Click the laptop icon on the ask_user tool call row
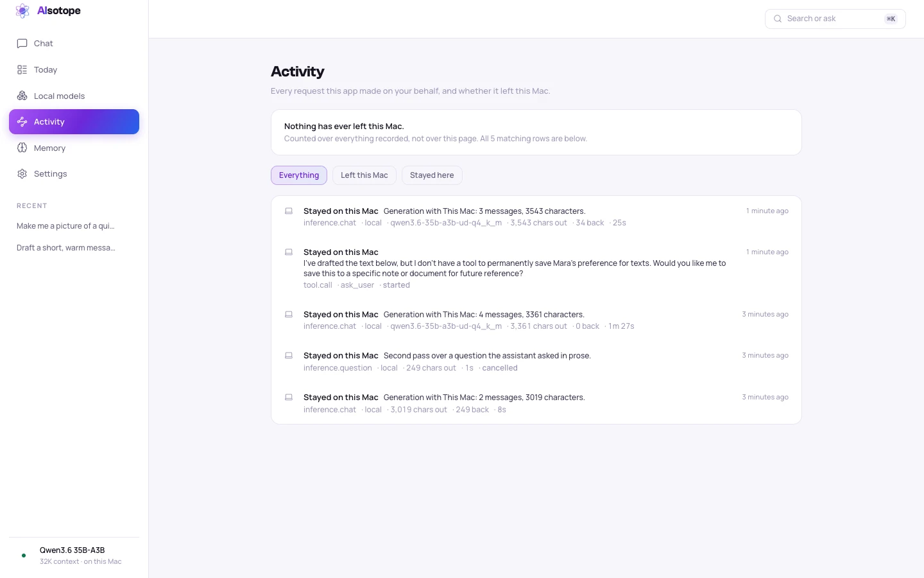This screenshot has width=924, height=578. (x=289, y=252)
